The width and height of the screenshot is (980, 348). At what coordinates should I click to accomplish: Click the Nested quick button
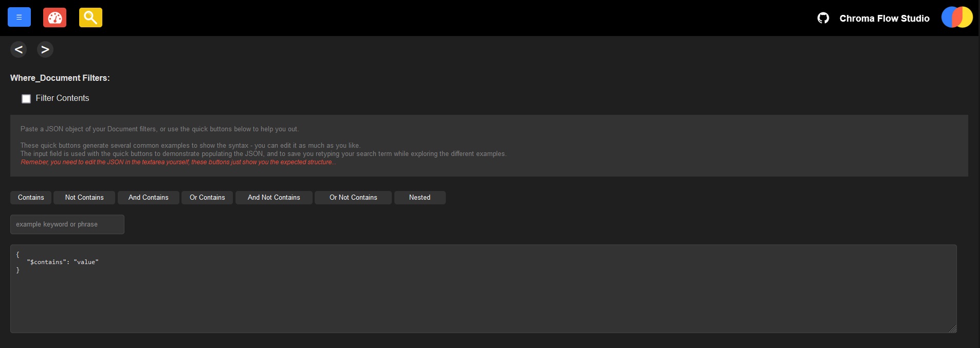click(420, 198)
